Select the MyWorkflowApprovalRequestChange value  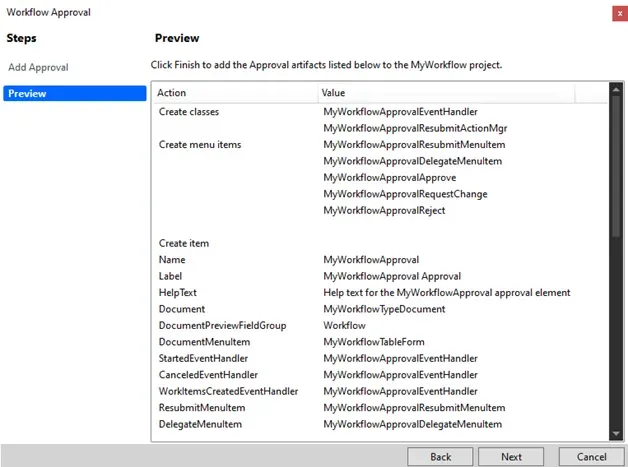click(x=405, y=194)
